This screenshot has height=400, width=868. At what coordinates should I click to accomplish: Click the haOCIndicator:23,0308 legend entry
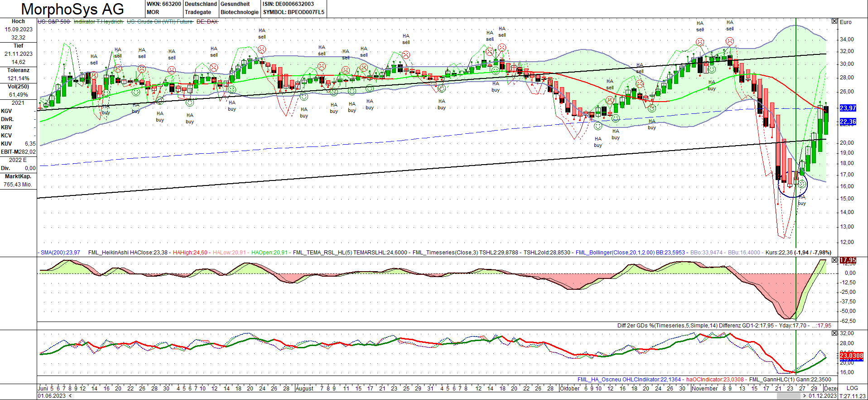[x=715, y=380]
